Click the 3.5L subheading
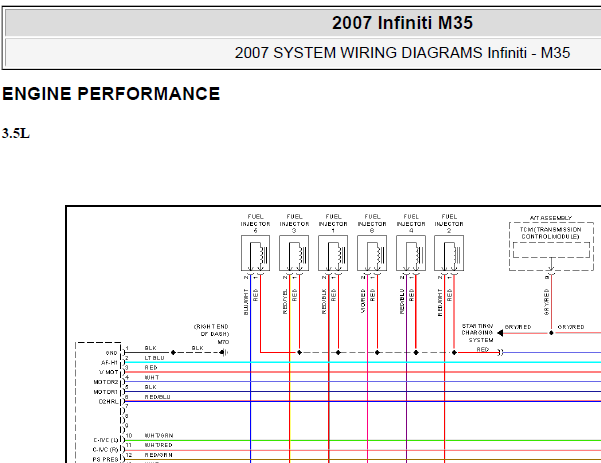Viewport: 601px width, 463px height. click(x=16, y=133)
